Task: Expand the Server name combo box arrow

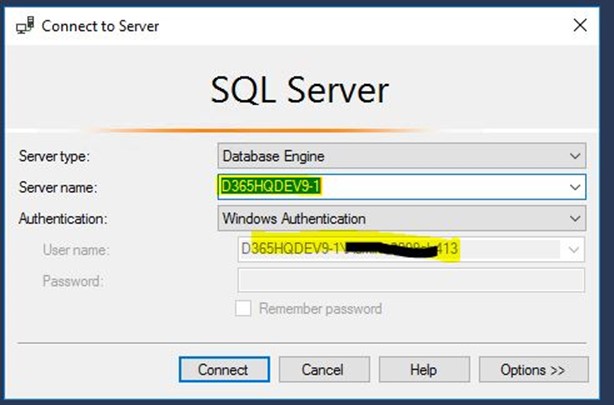Action: click(x=575, y=187)
